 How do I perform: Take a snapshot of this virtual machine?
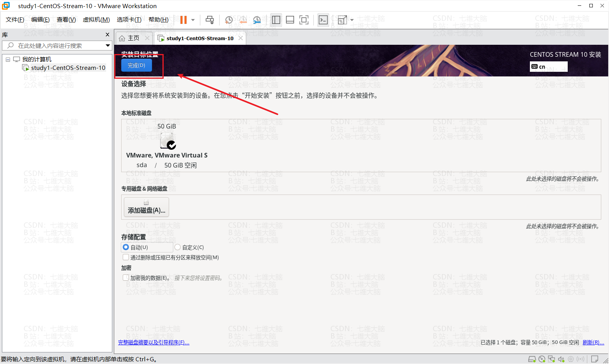(x=229, y=20)
